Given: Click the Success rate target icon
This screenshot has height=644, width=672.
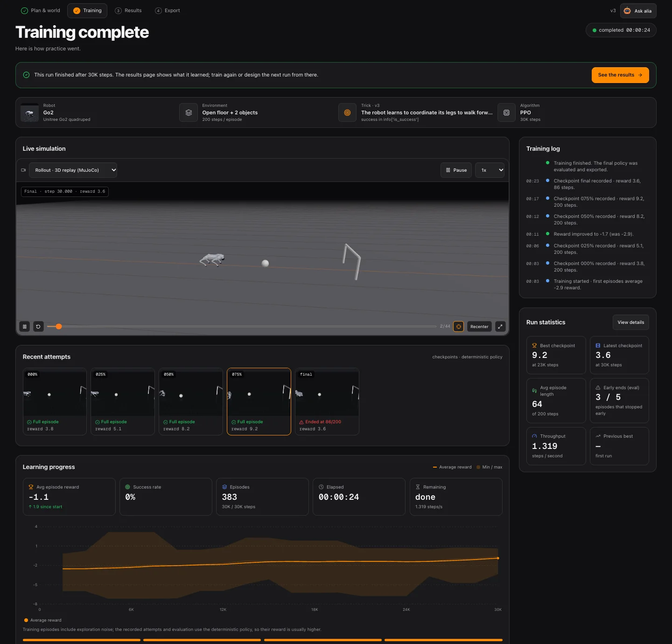Looking at the screenshot, I should coord(128,487).
